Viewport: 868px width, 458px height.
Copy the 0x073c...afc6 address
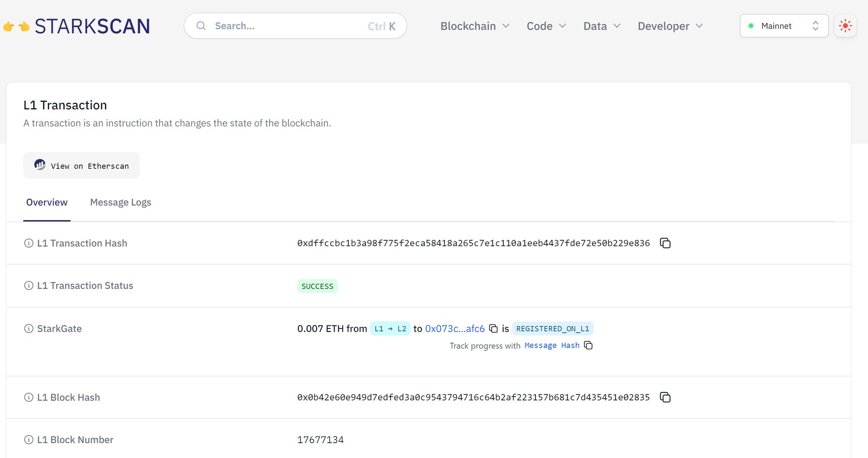(x=493, y=328)
